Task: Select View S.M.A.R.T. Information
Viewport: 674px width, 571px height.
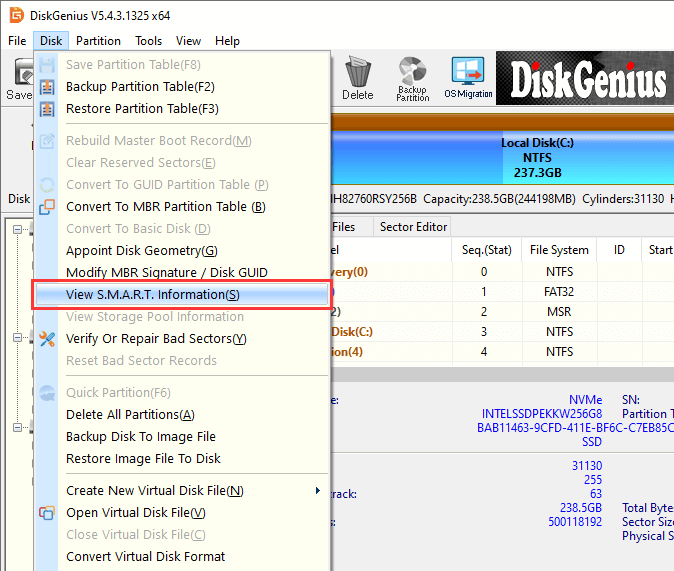Action: click(152, 295)
